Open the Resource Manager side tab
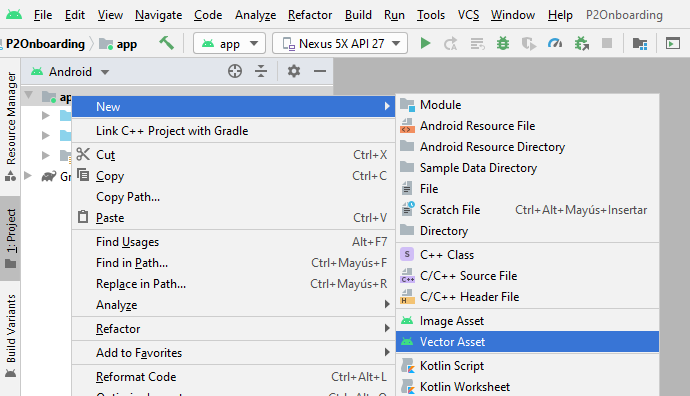Viewport: 690px width, 396px height. pyautogui.click(x=11, y=126)
